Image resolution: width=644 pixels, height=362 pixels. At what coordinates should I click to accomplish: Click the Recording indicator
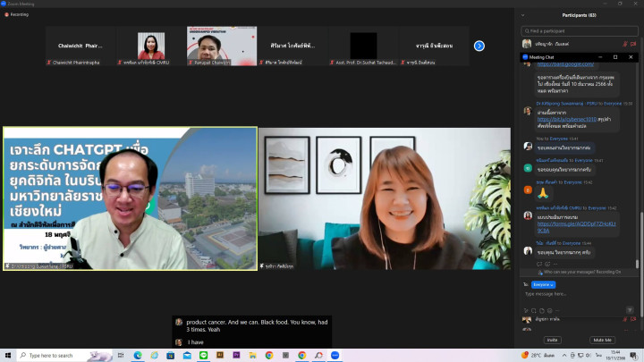click(16, 14)
